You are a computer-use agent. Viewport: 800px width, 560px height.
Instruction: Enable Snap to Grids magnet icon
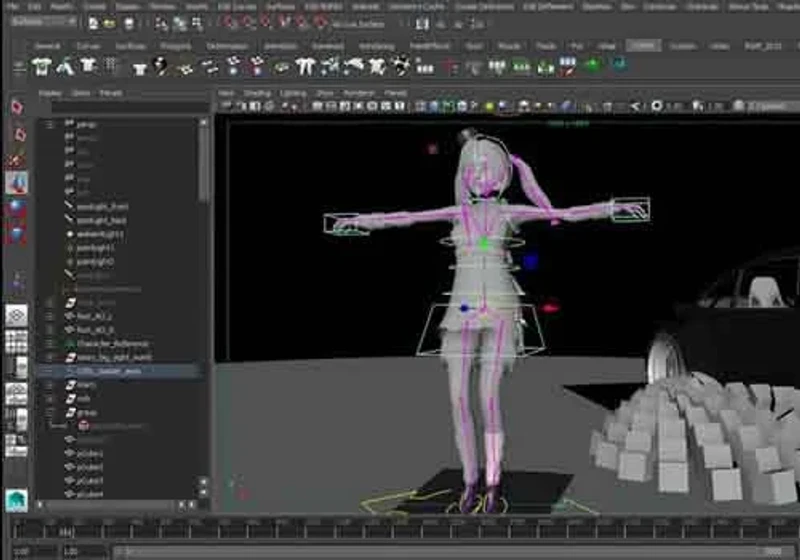click(231, 22)
